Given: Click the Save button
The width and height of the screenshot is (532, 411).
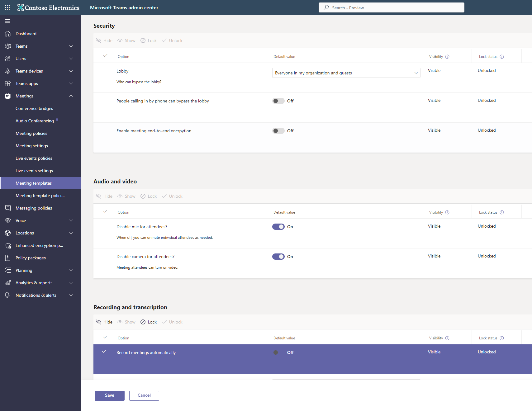Looking at the screenshot, I should pos(110,396).
